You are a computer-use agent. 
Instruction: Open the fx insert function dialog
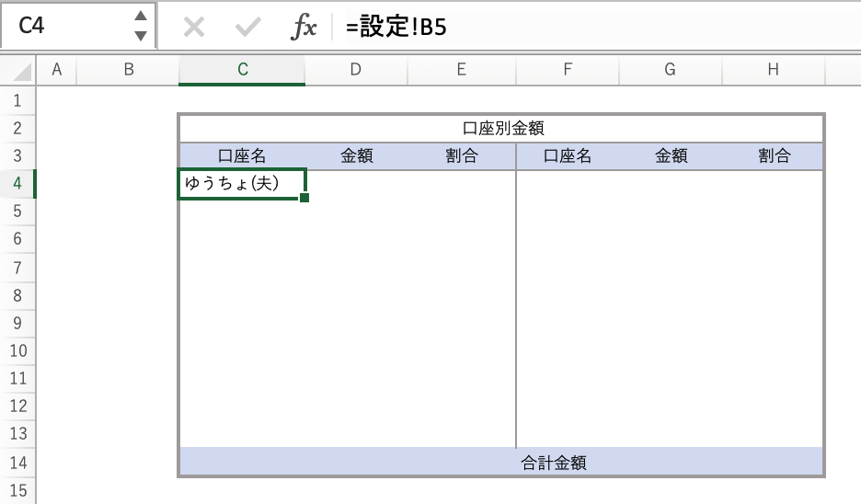304,28
